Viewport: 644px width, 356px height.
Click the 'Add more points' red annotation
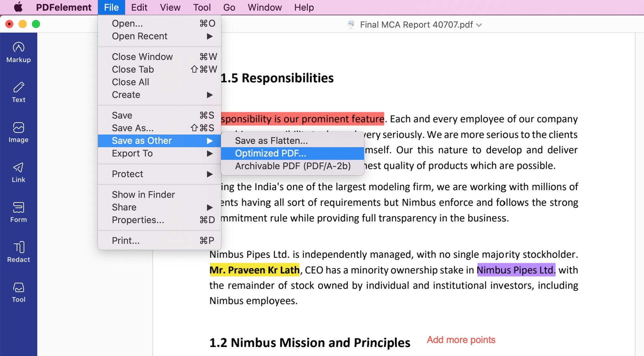(461, 340)
